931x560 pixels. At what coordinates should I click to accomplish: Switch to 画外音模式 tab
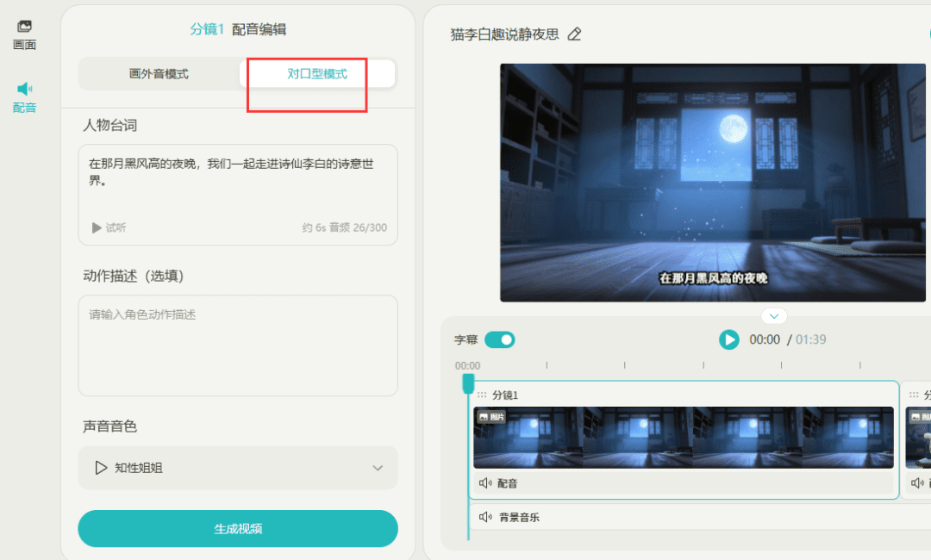pos(159,74)
